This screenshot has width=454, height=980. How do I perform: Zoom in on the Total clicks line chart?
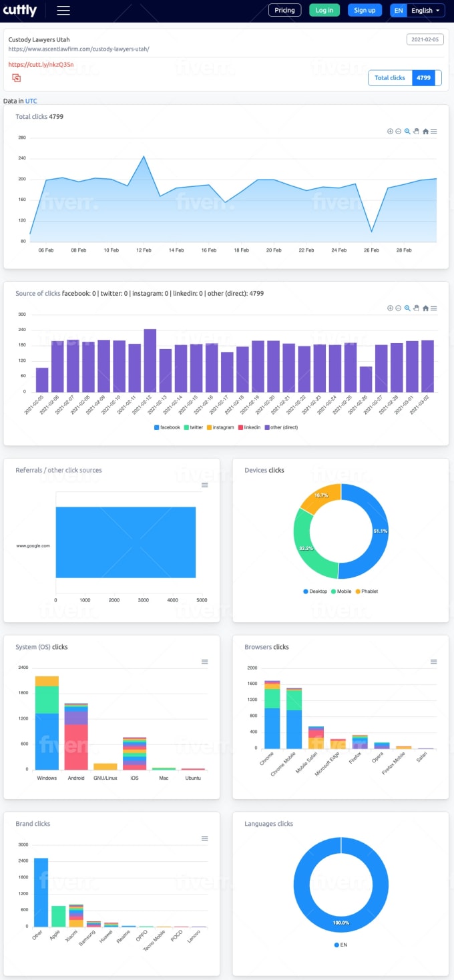390,132
